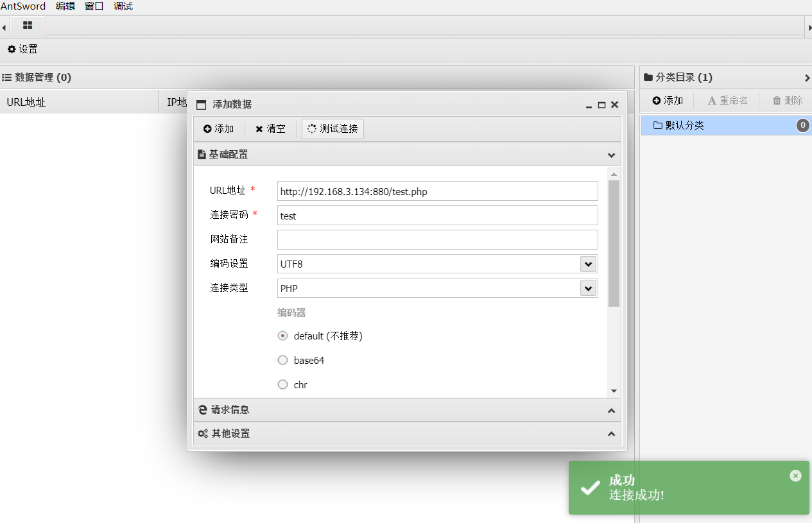The height and width of the screenshot is (523, 812).
Task: Open 窗口 menu
Action: tap(94, 6)
